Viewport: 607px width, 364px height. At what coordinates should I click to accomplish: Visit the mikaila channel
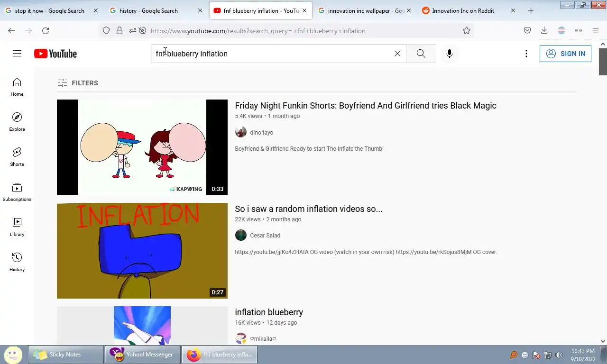coord(263,339)
